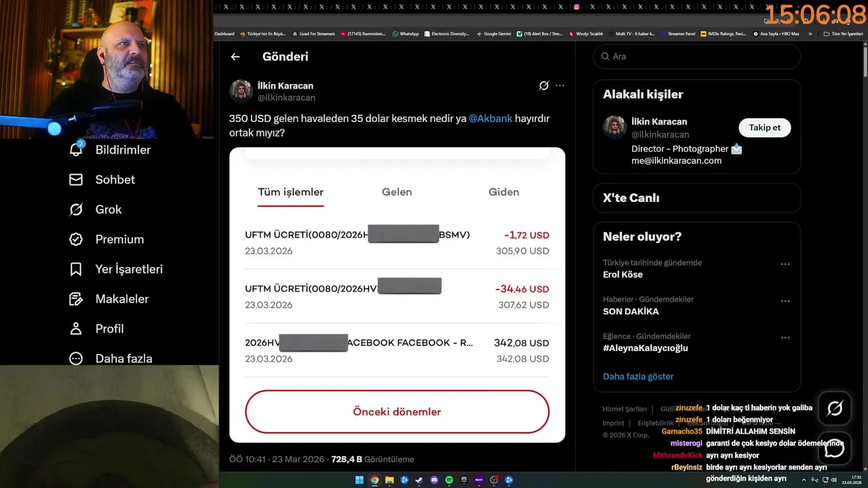The height and width of the screenshot is (488, 868).
Task: Open Yer İşaretleri bookmarks
Action: [76, 269]
